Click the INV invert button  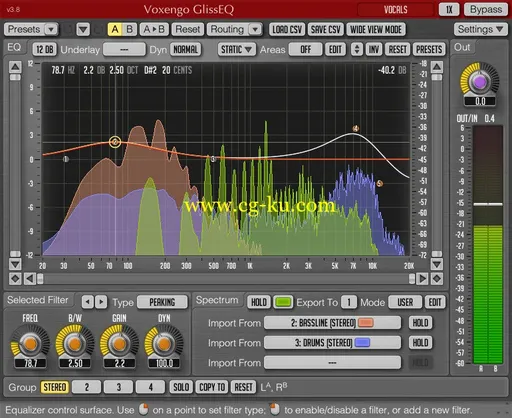coord(374,50)
